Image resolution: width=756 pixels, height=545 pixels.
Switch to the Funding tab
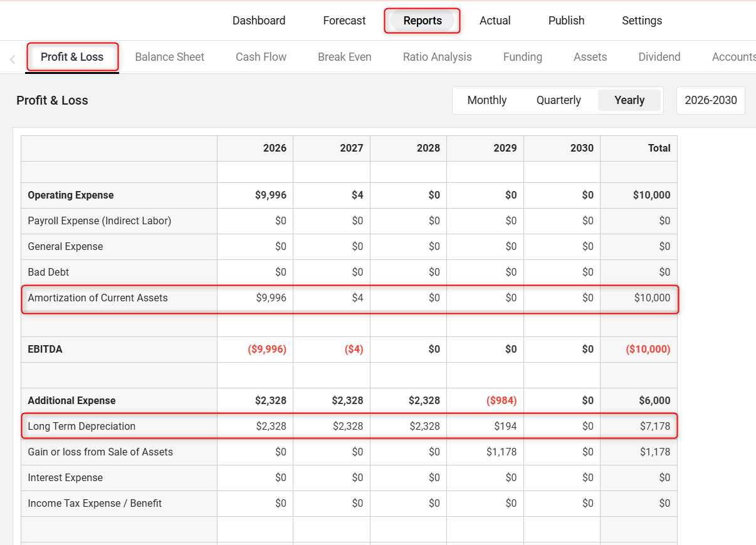[522, 57]
